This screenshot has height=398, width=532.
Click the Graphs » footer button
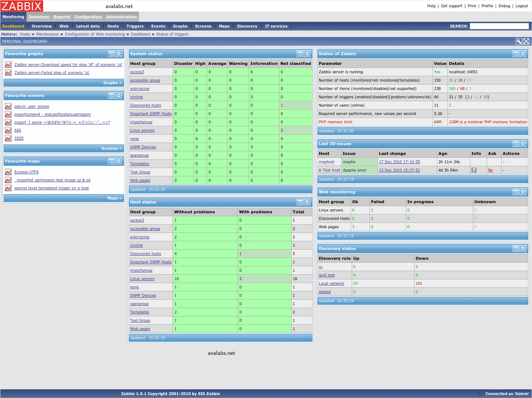click(112, 83)
